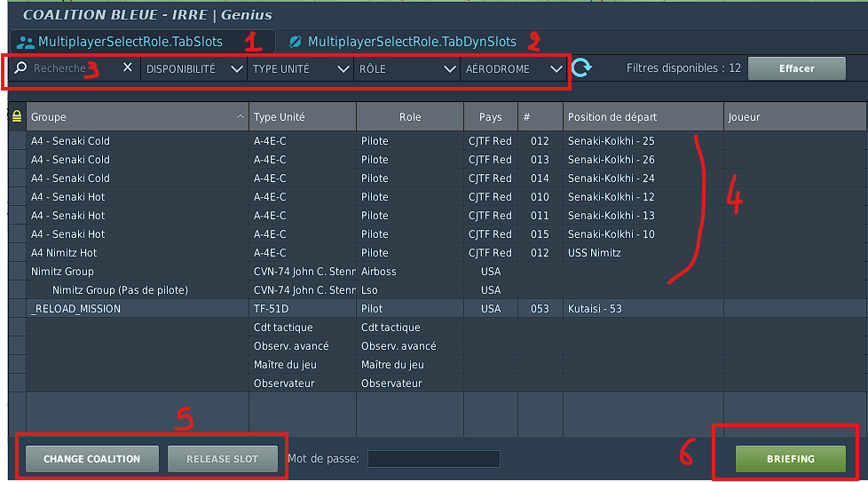This screenshot has width=868, height=482.
Task: Sort by Type Unité column header
Action: pyautogui.click(x=303, y=117)
